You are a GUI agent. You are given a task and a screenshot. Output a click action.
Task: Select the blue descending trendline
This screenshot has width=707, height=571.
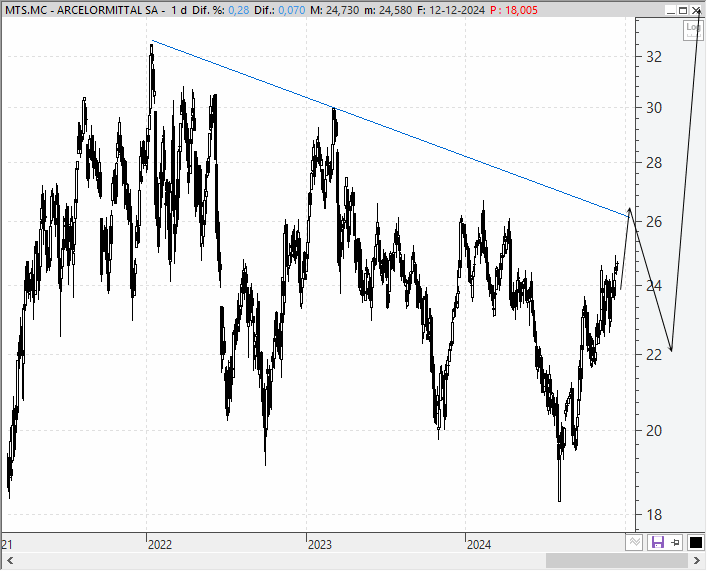391,129
